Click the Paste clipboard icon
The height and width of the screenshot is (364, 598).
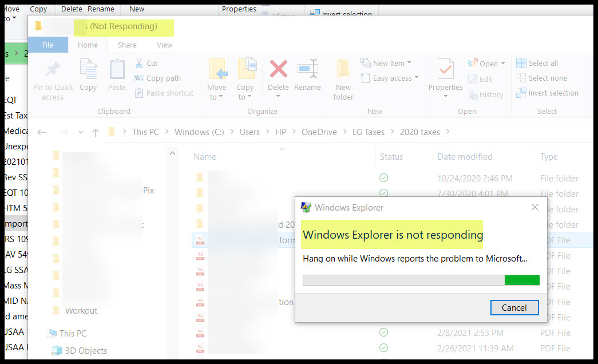[x=117, y=69]
